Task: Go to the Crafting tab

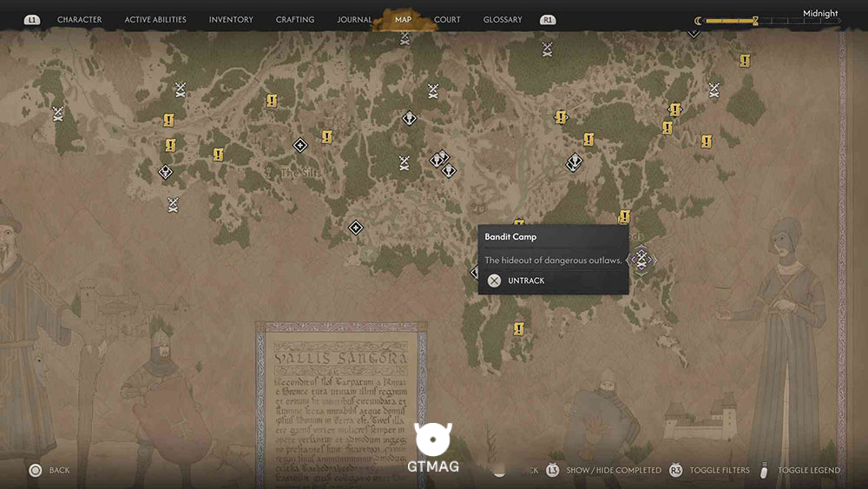Action: [x=295, y=19]
